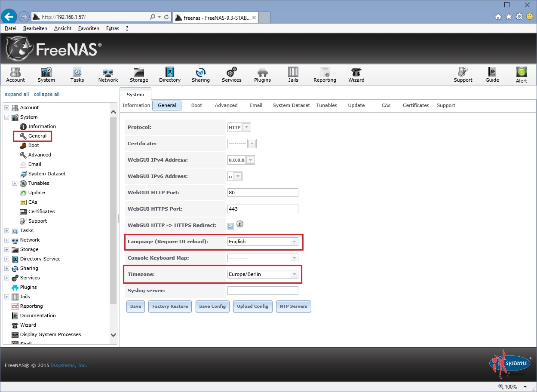537x392 pixels.
Task: Click the WebGUI HTTPS Port field
Action: (263, 209)
